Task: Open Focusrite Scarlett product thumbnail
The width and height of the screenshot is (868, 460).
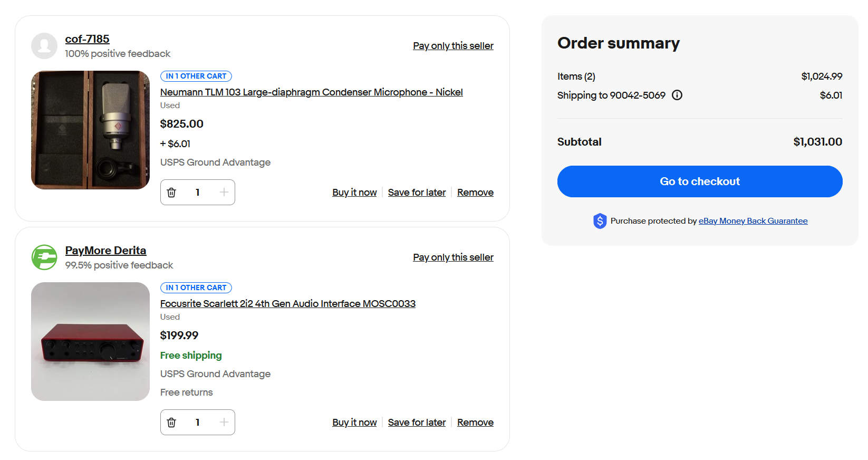Action: click(90, 342)
